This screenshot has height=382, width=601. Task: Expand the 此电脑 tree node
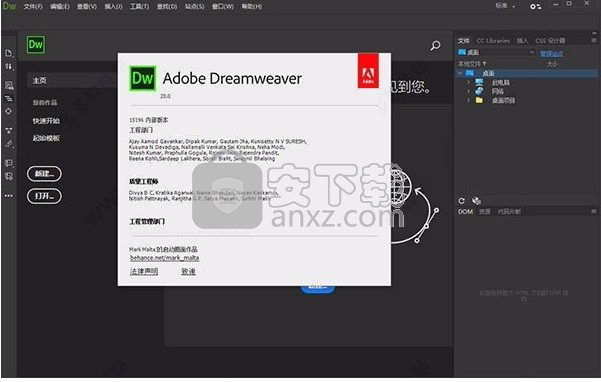468,82
